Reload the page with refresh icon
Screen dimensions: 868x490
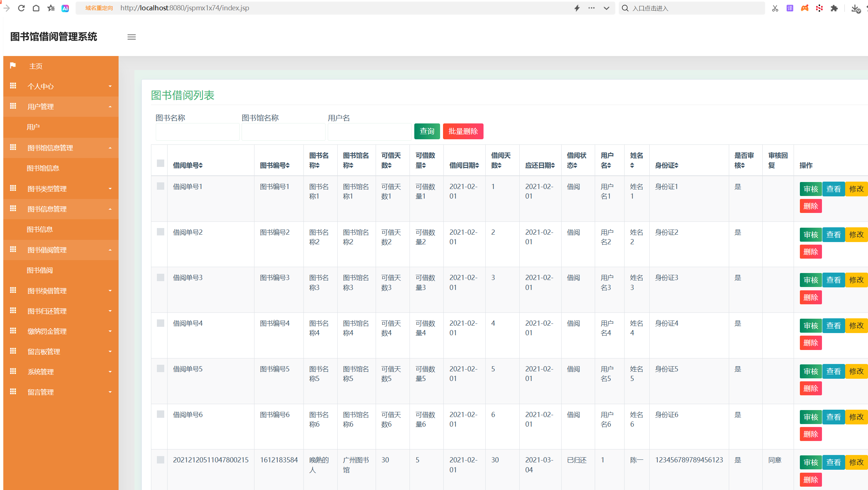(x=21, y=8)
